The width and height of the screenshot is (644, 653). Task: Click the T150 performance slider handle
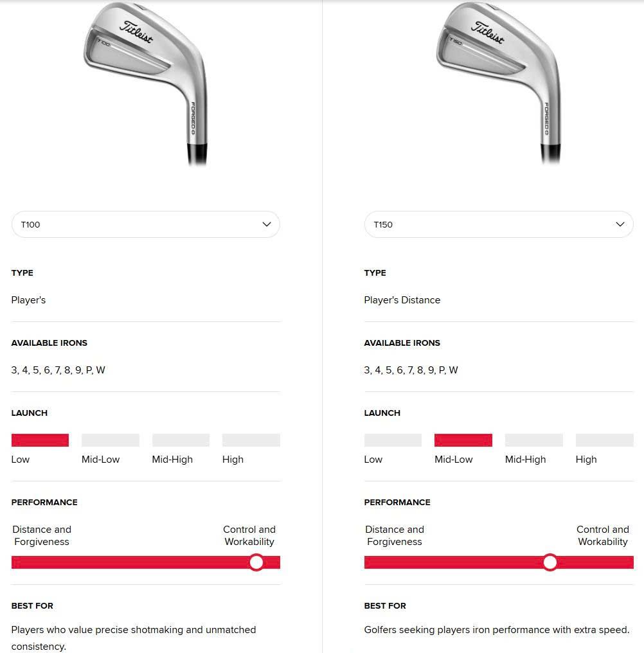point(550,563)
